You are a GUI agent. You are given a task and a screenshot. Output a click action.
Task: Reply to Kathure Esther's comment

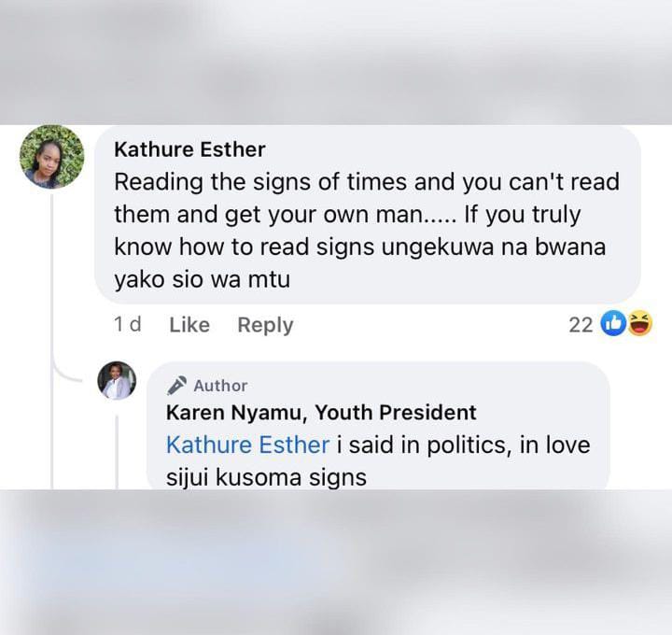pyautogui.click(x=265, y=325)
